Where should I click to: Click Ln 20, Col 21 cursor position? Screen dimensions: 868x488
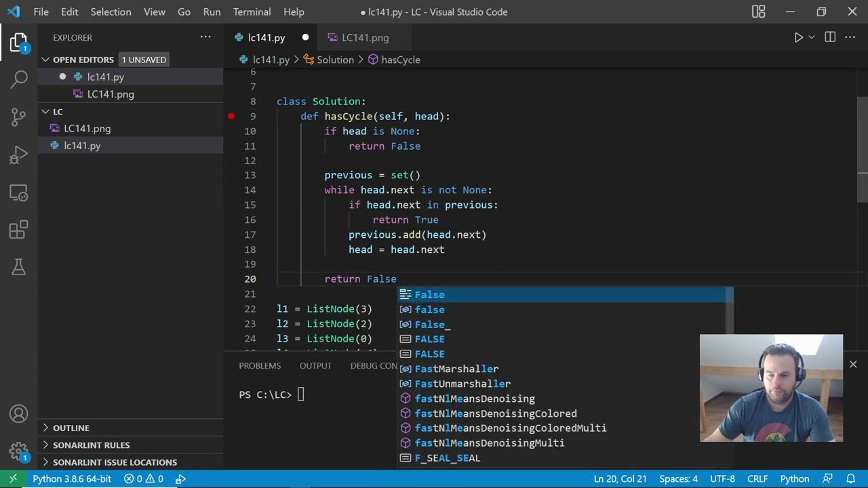pos(620,479)
